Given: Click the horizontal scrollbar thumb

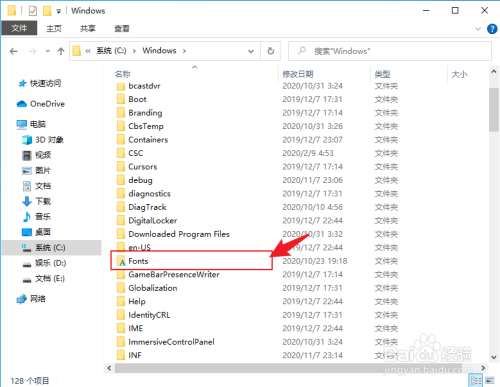Looking at the screenshot, I should click(288, 368).
